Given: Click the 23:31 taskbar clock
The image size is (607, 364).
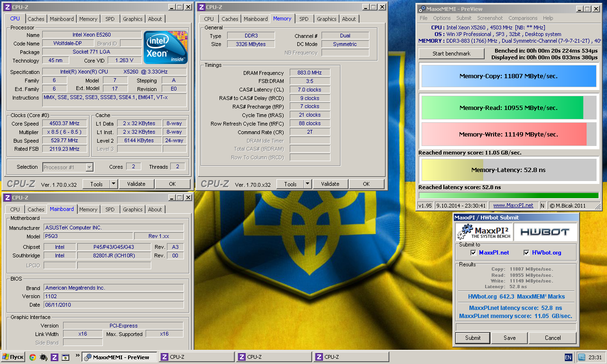Looking at the screenshot, I should (x=595, y=357).
